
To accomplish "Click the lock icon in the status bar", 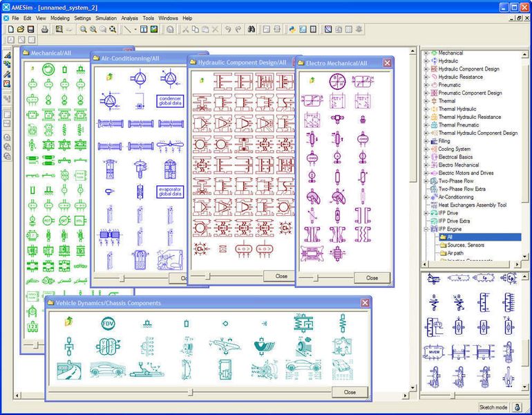I will 517,407.
